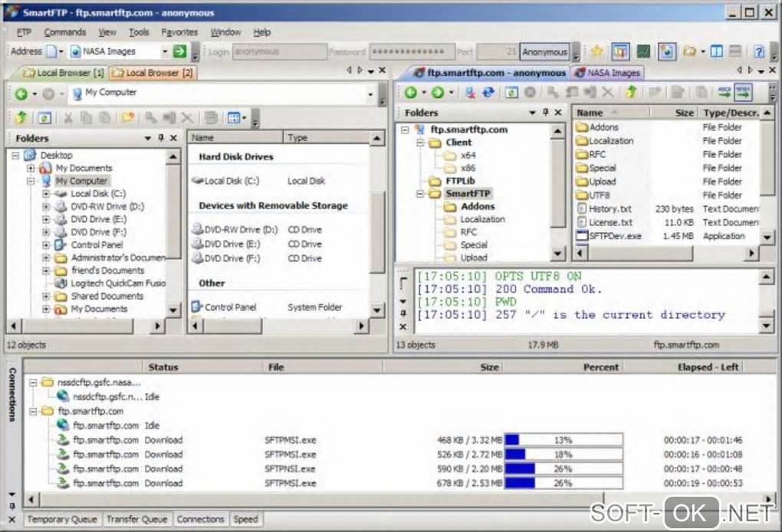The height and width of the screenshot is (532, 782).
Task: Collapse ftp.smartftp.com in remote Folders tree
Action: (405, 130)
